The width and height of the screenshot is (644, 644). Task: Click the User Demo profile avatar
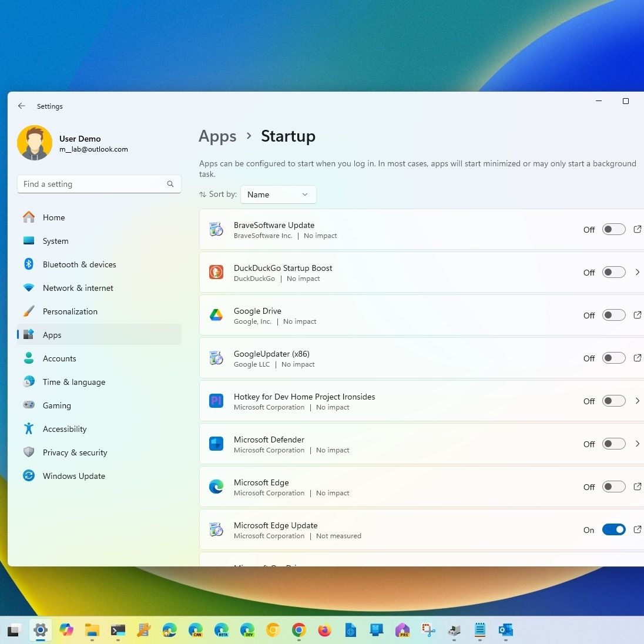pyautogui.click(x=35, y=143)
